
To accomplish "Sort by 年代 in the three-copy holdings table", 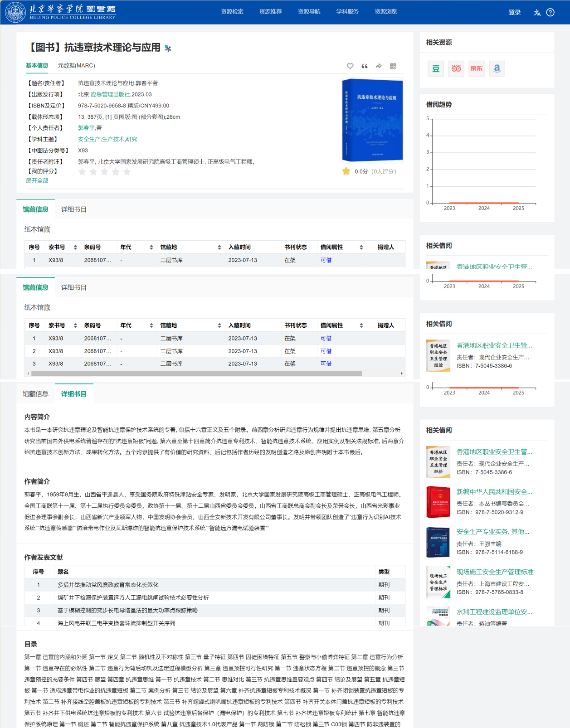I will 151,325.
